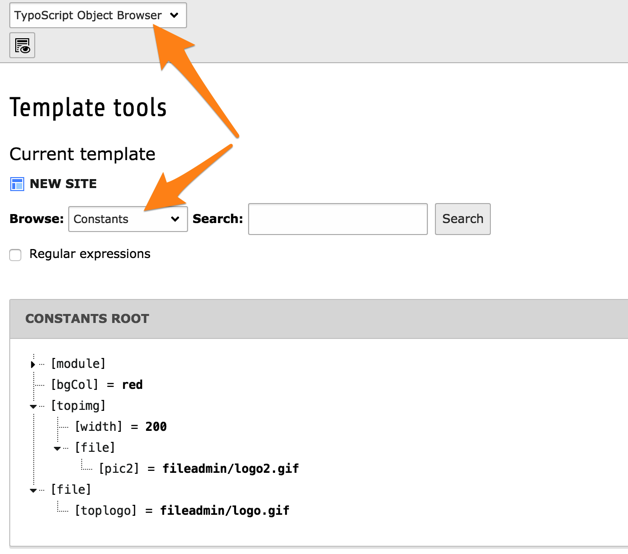This screenshot has height=554, width=628.
Task: Click the view webpage icon button
Action: pyautogui.click(x=22, y=45)
